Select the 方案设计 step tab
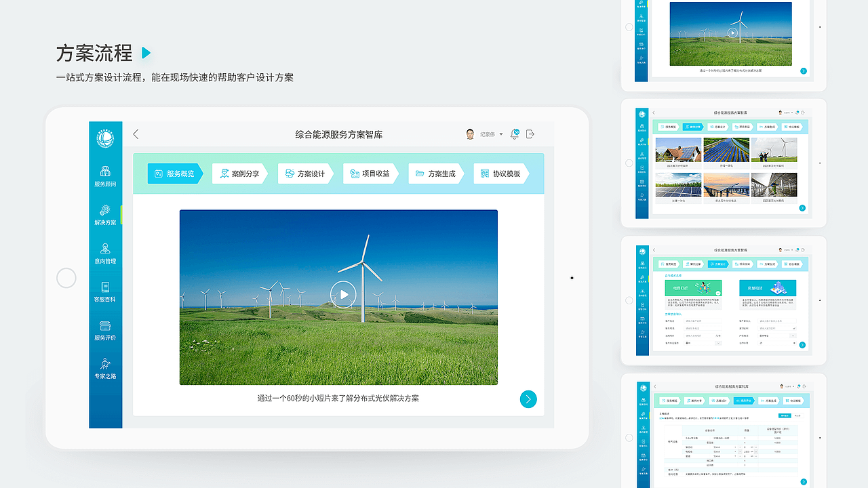Screen dimensions: 868x488 [306, 174]
